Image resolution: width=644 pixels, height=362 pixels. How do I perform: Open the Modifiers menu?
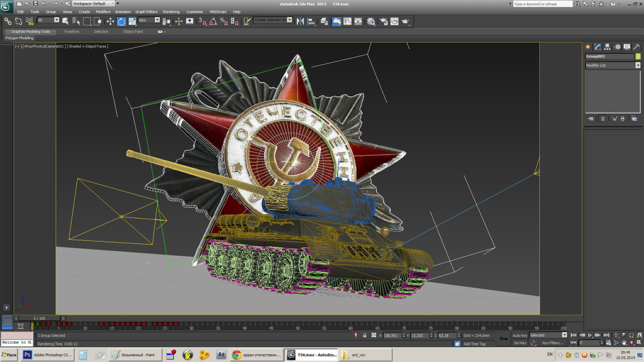tap(103, 12)
